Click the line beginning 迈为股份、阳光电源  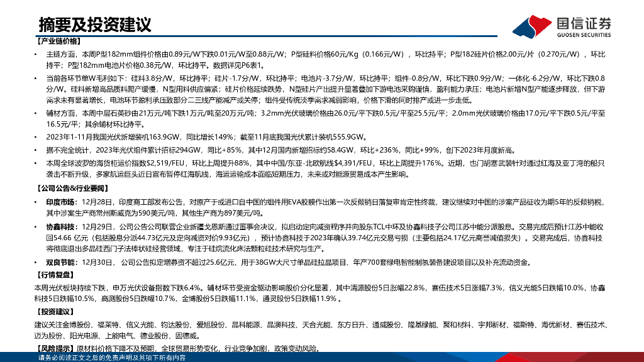118,336
